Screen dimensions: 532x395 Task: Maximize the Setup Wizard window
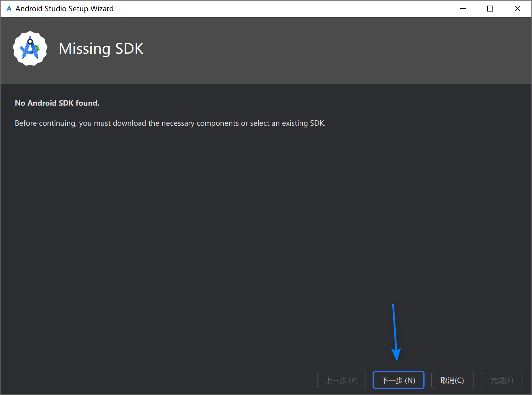[490, 9]
